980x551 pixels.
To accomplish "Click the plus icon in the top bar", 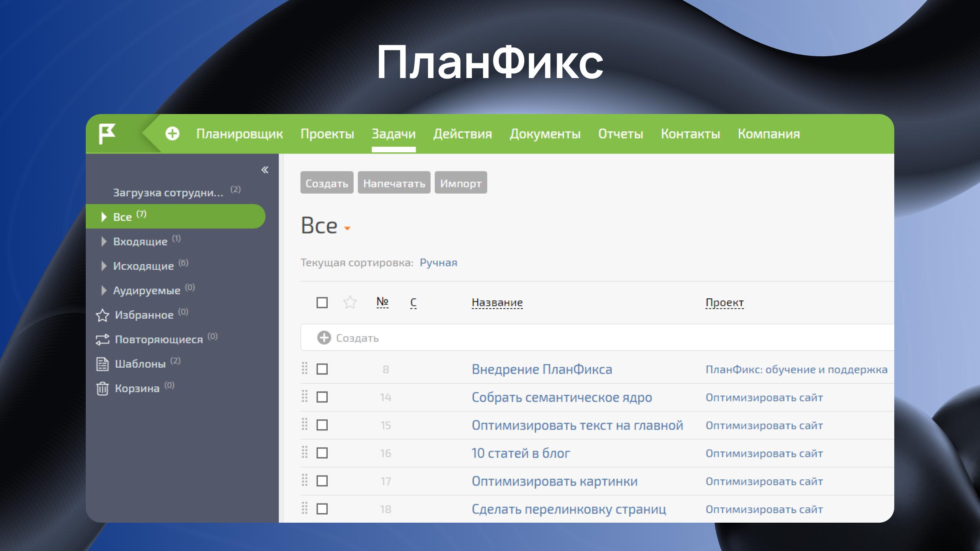I will coord(172,134).
